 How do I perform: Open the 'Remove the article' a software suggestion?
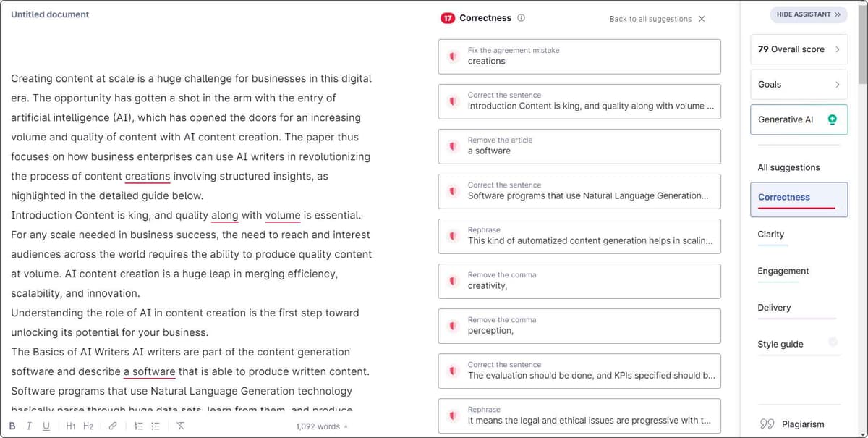coord(579,146)
